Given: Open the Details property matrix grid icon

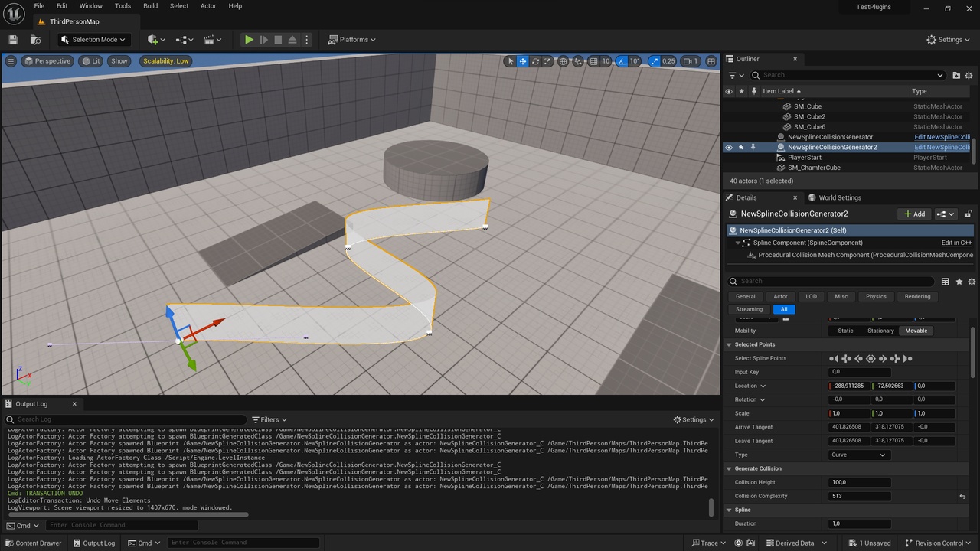Looking at the screenshot, I should pos(946,282).
